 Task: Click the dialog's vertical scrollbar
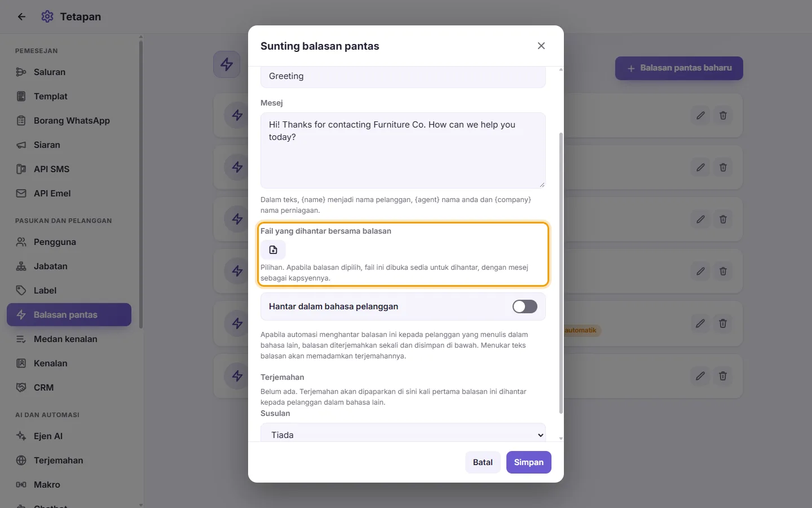(561, 273)
